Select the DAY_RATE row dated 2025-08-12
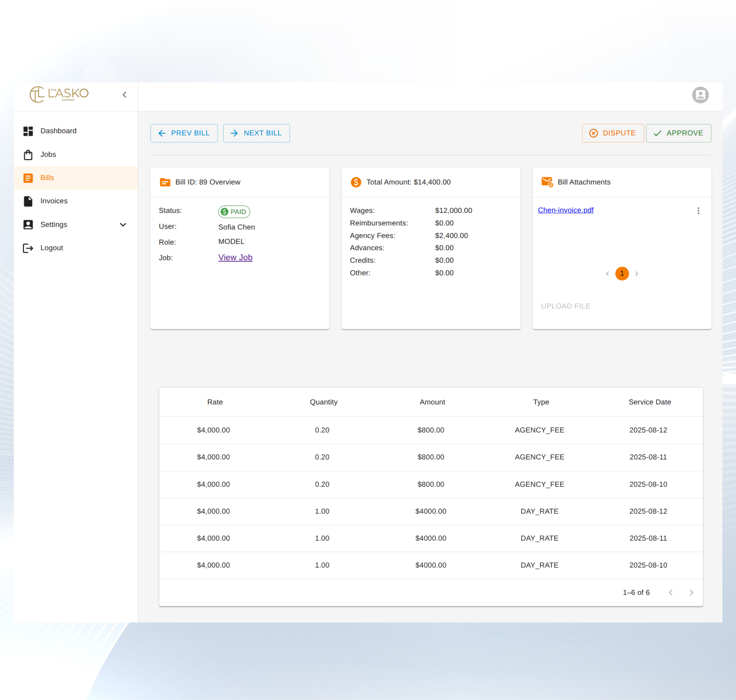The image size is (736, 700). tap(431, 512)
